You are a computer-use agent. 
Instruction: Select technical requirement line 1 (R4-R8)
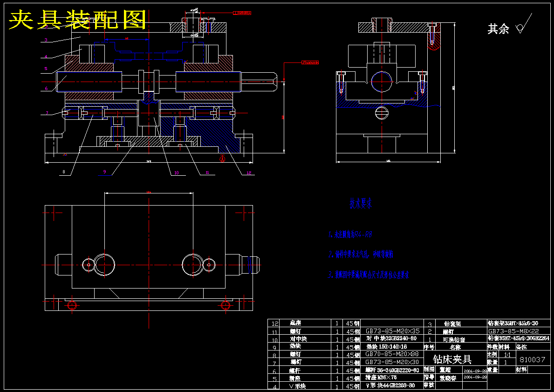(350, 234)
